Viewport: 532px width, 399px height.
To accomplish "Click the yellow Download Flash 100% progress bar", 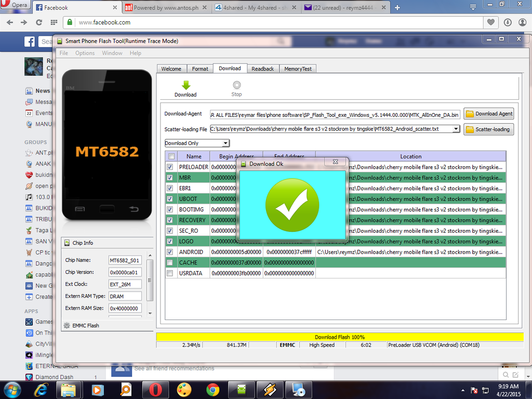I will pyautogui.click(x=339, y=337).
